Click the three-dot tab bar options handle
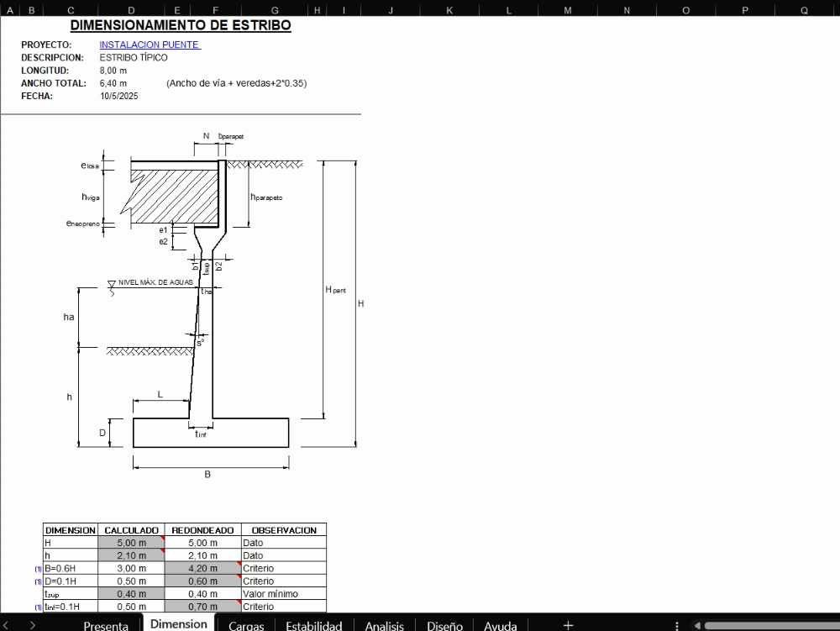This screenshot has width=840, height=631. 678,625
